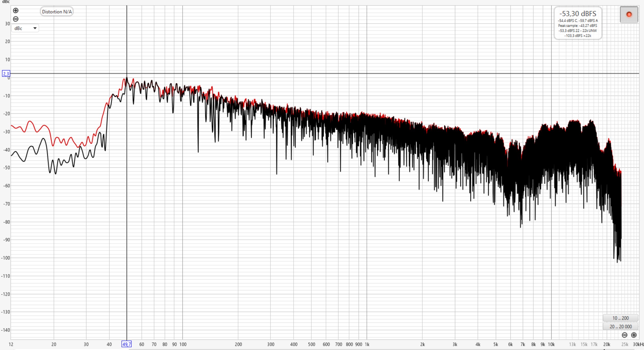
Task: Open the dBc units dropdown
Action: click(25, 28)
